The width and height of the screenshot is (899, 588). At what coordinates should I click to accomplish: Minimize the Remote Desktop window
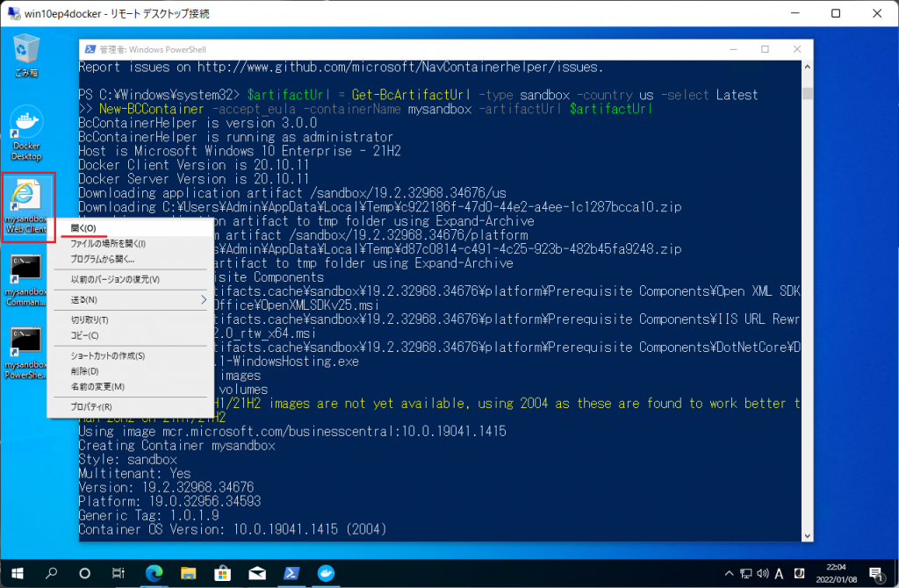795,13
